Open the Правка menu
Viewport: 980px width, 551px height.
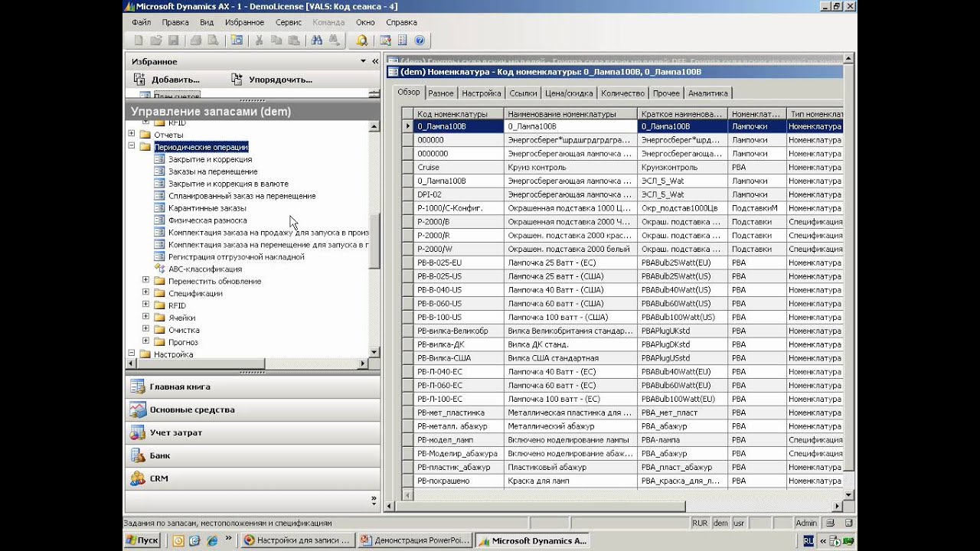pyautogui.click(x=175, y=22)
